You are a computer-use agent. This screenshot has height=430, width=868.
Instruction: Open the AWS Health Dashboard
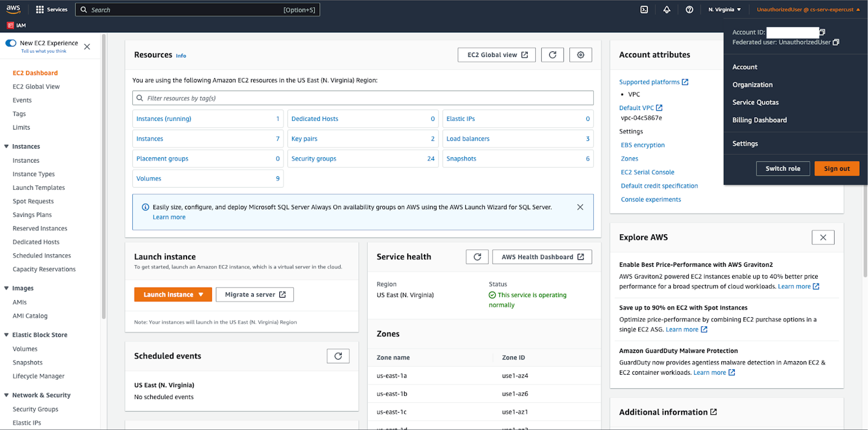tap(542, 257)
